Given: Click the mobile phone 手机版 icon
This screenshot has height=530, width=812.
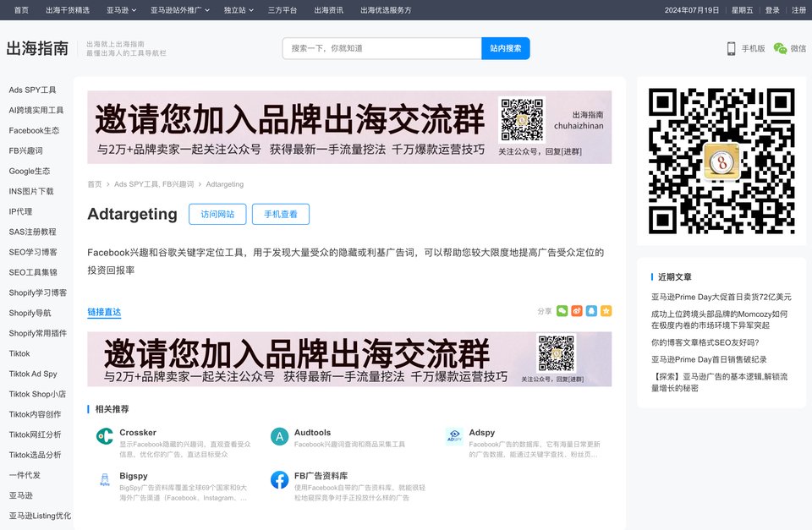Looking at the screenshot, I should tap(731, 48).
